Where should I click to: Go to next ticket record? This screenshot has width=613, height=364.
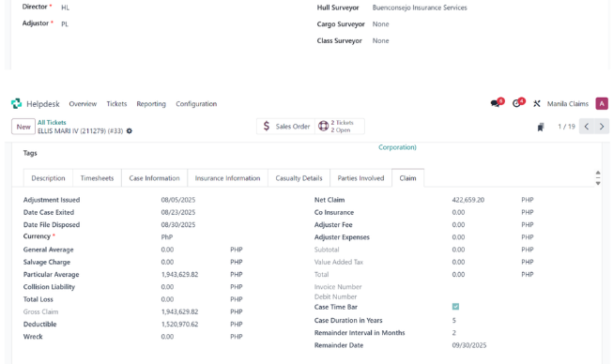(x=602, y=126)
